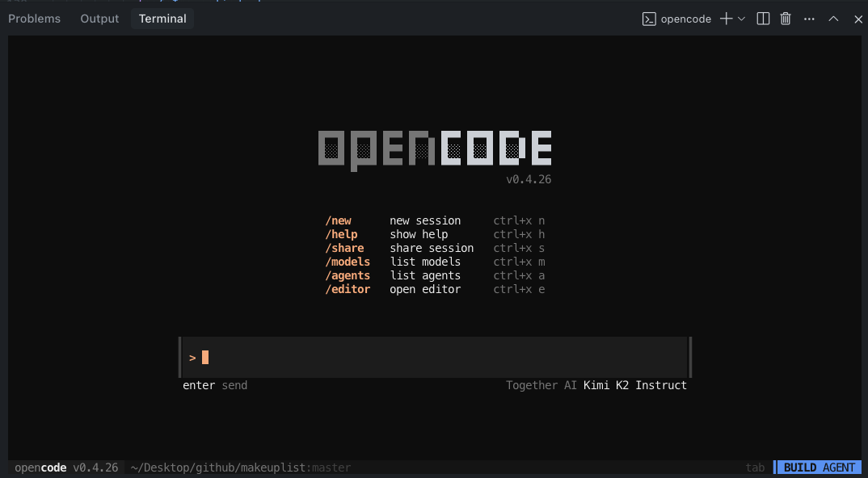Screen dimensions: 868x478
Task: Click the ~/Desktop/github/makeuplist path in status bar
Action: (x=218, y=468)
